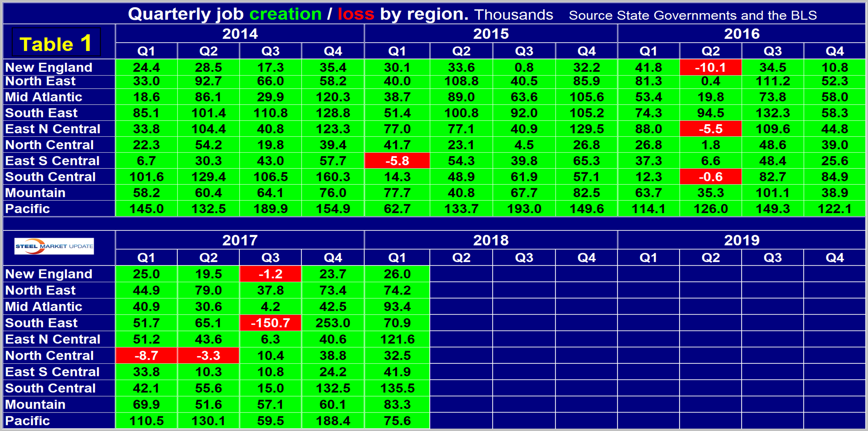This screenshot has height=431, width=868.
Task: Click Source State Governments and the BLS text
Action: click(x=692, y=15)
